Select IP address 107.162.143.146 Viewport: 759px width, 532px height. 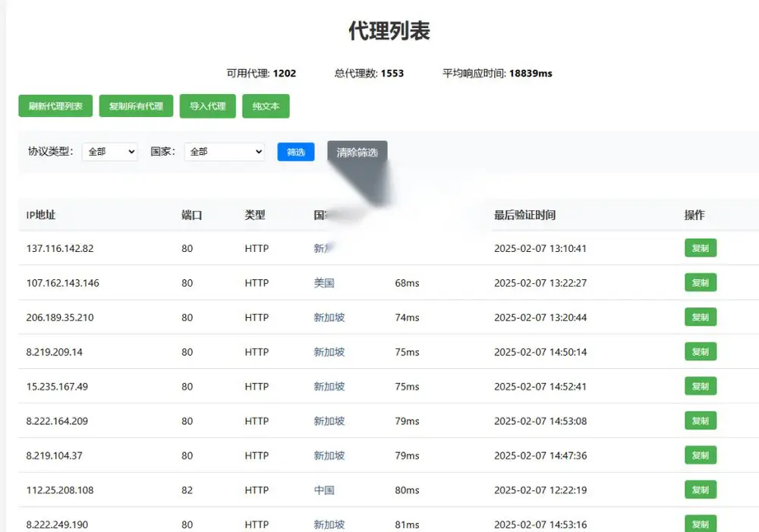point(62,283)
